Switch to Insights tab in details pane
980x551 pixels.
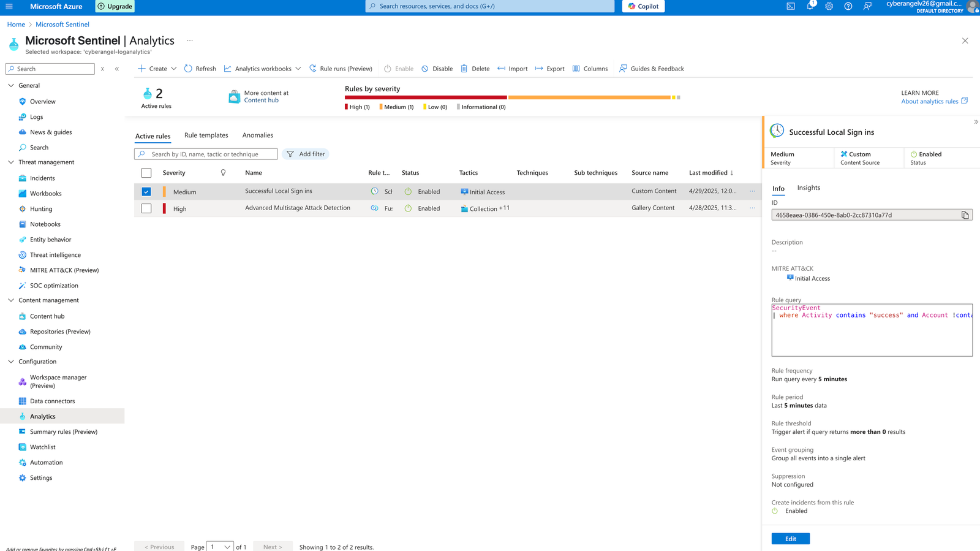click(809, 188)
